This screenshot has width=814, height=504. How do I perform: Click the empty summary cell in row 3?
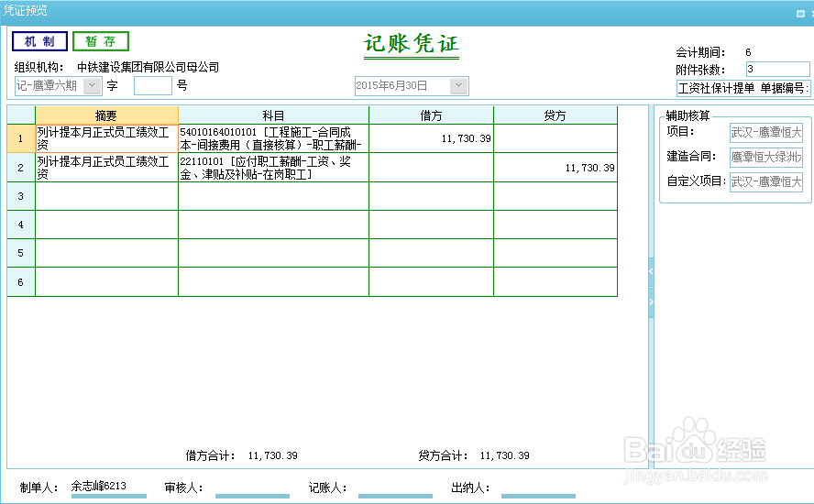(106, 196)
